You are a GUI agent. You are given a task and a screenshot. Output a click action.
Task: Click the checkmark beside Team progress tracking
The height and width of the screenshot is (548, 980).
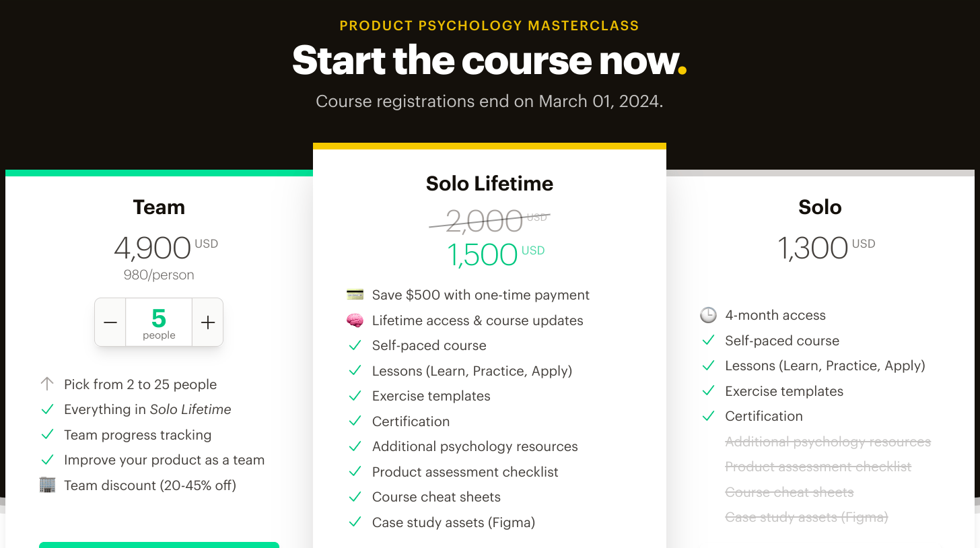[47, 435]
